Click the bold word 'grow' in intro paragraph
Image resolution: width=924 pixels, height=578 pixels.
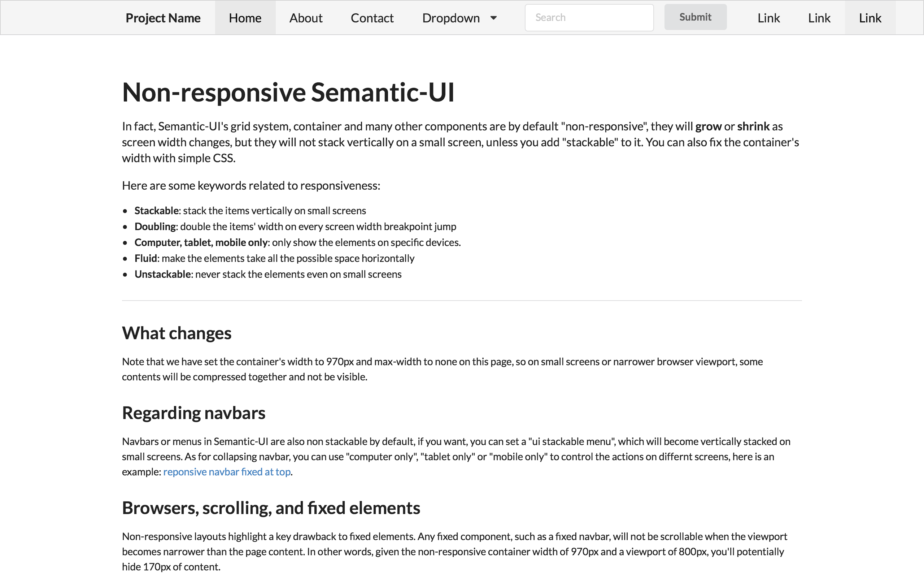point(708,126)
